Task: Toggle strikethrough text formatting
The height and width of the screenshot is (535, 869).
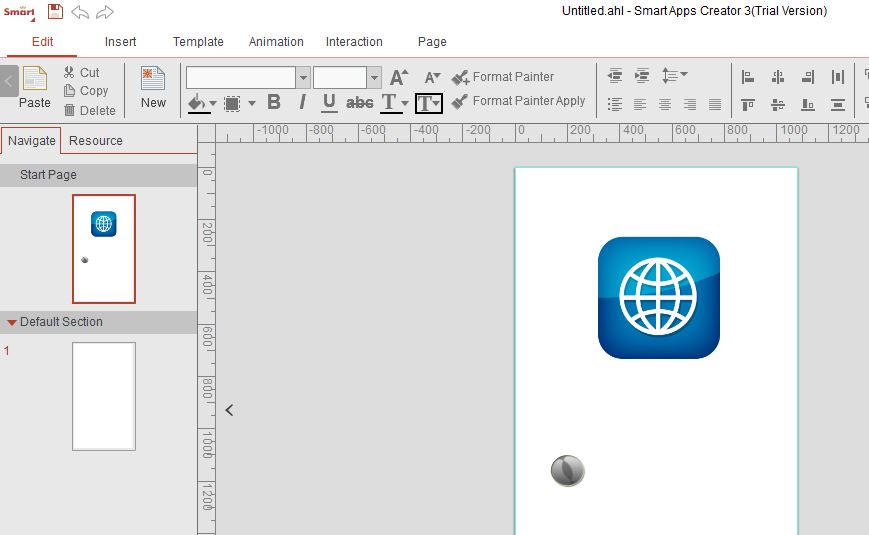Action: coord(360,103)
